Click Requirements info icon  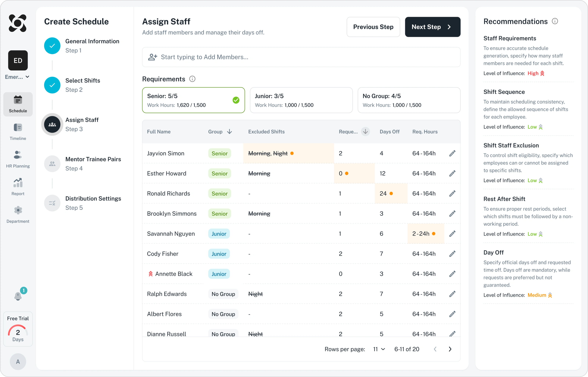[192, 79]
